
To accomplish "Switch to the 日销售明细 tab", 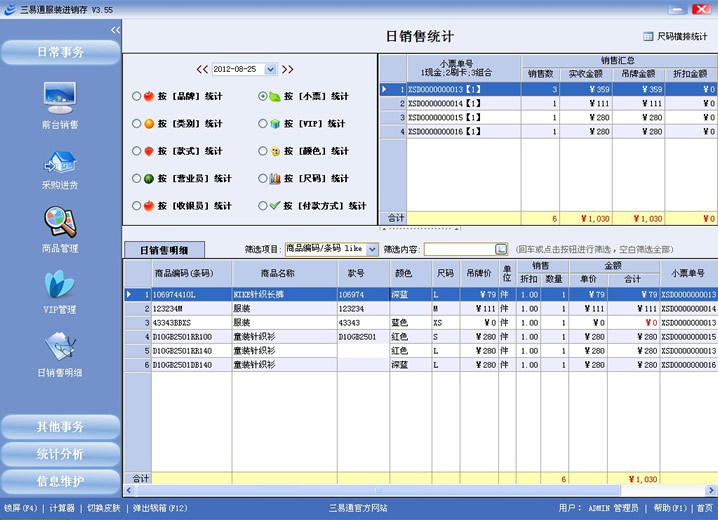I will click(164, 250).
